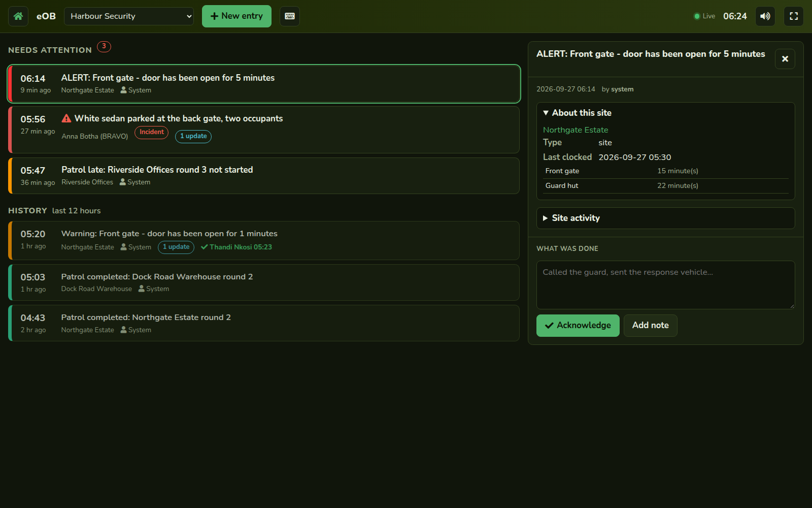
Task: Create a New entry
Action: click(x=236, y=16)
